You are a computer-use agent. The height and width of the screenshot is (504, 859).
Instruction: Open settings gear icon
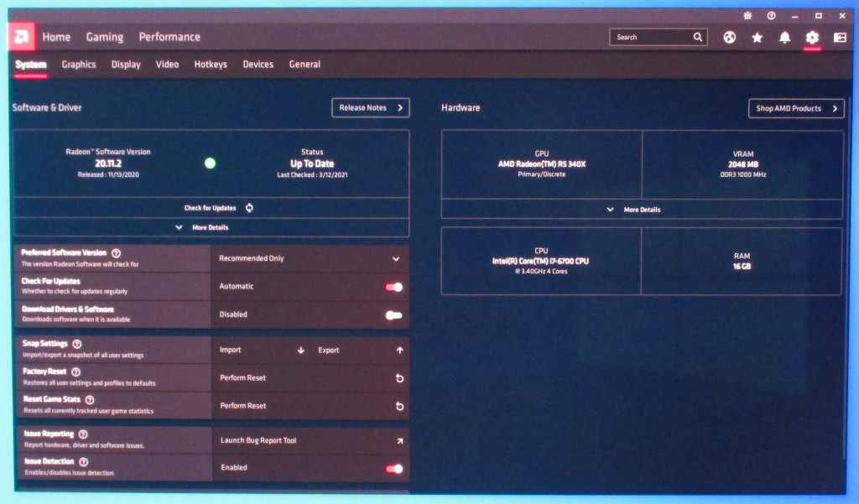click(x=812, y=37)
